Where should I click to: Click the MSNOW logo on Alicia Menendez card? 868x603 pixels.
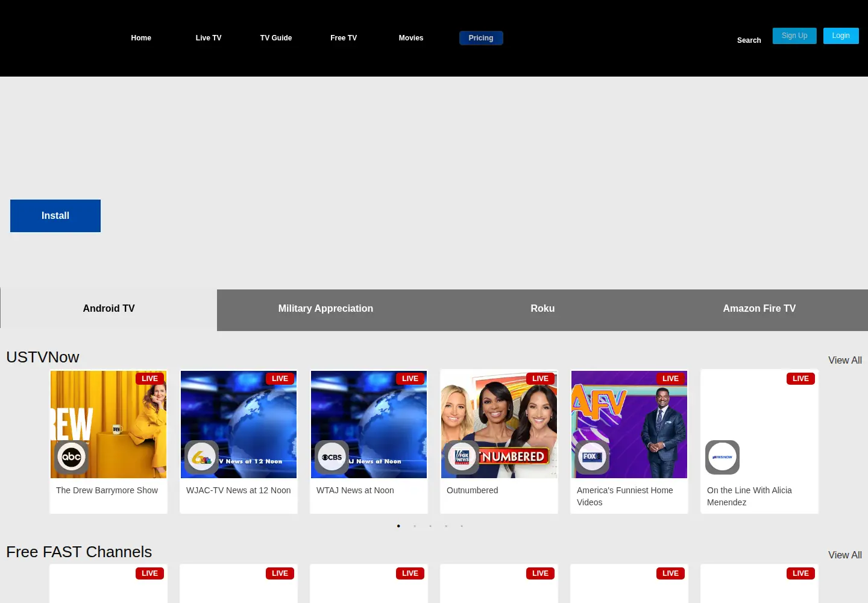[x=722, y=457]
